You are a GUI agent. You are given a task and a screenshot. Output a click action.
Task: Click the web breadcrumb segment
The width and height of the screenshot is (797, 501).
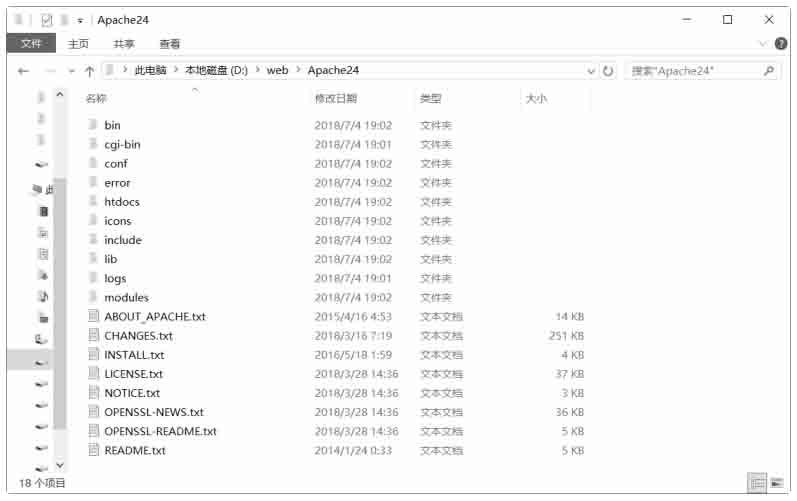[278, 70]
